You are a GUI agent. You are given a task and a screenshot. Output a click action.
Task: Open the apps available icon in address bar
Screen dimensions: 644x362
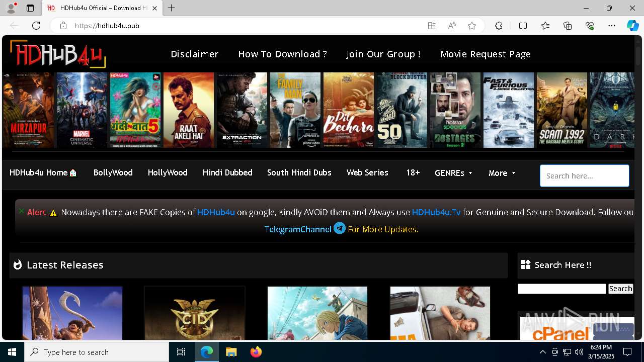(432, 26)
